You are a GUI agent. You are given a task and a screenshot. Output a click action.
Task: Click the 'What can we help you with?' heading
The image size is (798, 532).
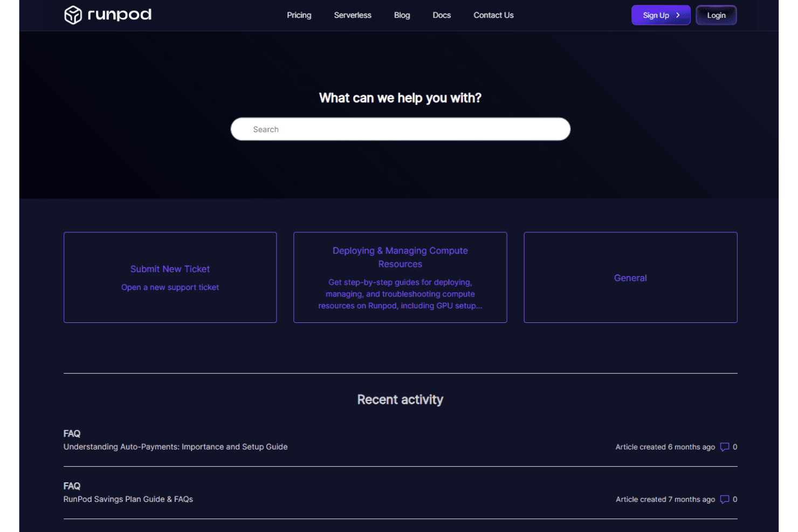point(400,98)
